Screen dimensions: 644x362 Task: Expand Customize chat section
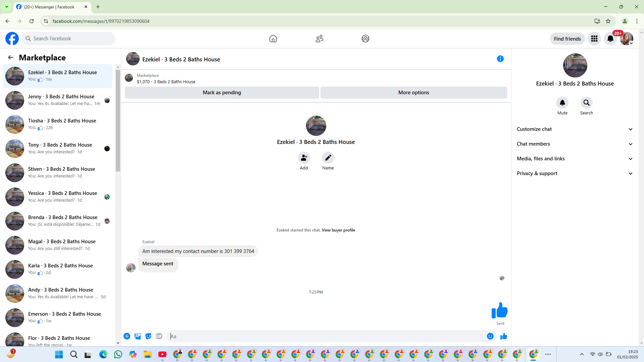click(x=575, y=129)
